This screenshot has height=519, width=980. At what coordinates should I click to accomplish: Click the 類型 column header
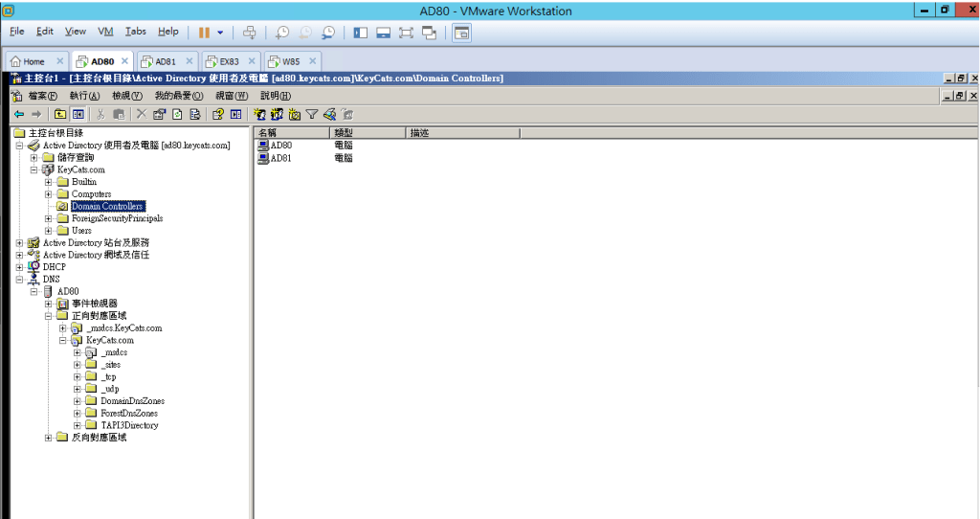click(344, 132)
